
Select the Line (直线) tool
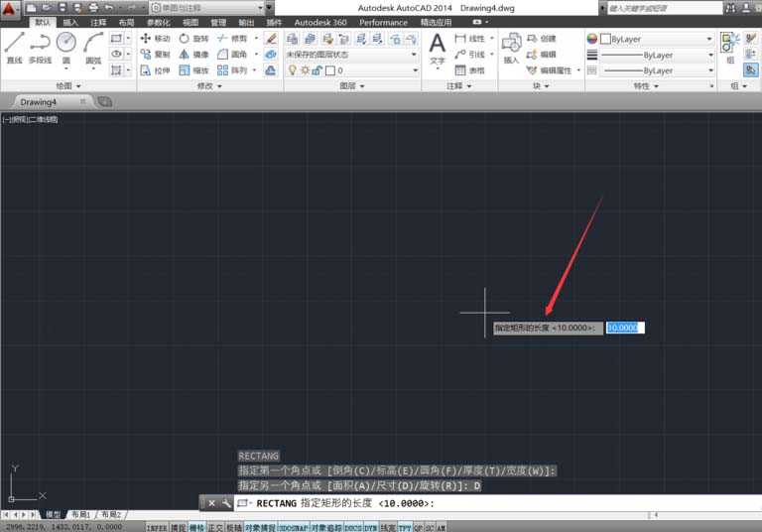pyautogui.click(x=14, y=47)
